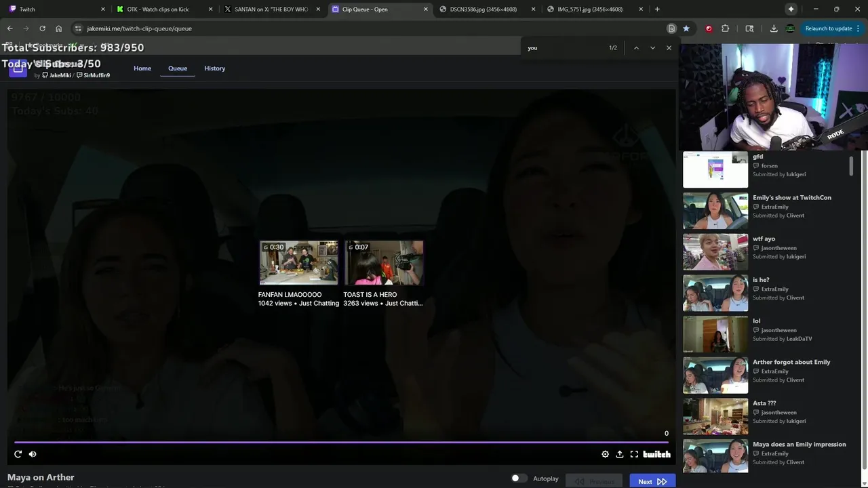Image resolution: width=868 pixels, height=488 pixels.
Task: Select the Queue navigation tab
Action: (x=178, y=68)
